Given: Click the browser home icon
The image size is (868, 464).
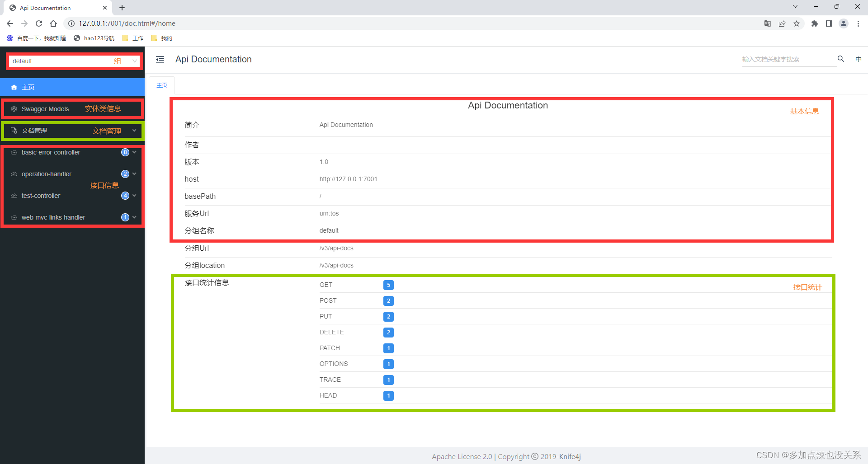Looking at the screenshot, I should click(x=53, y=23).
